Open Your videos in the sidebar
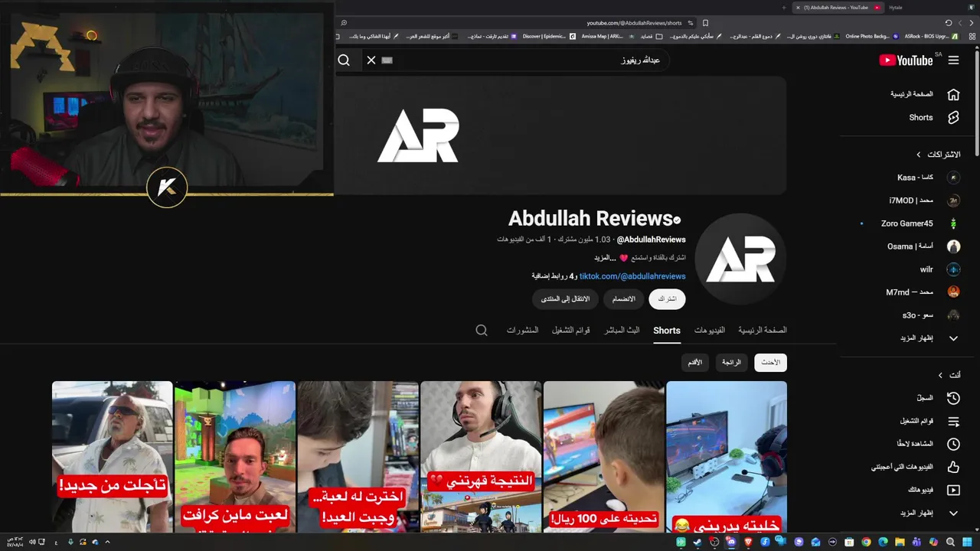The height and width of the screenshot is (551, 980). coord(933,490)
